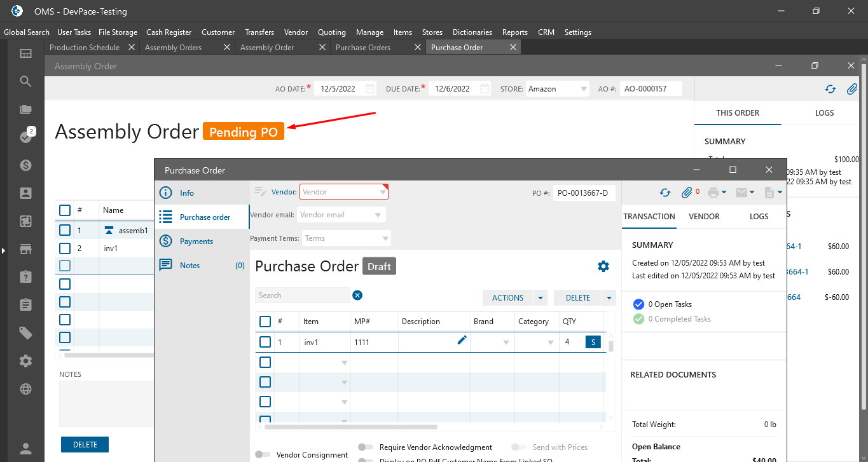868x462 pixels.
Task: Check the box for inv1 purchase order row
Action: pos(265,342)
